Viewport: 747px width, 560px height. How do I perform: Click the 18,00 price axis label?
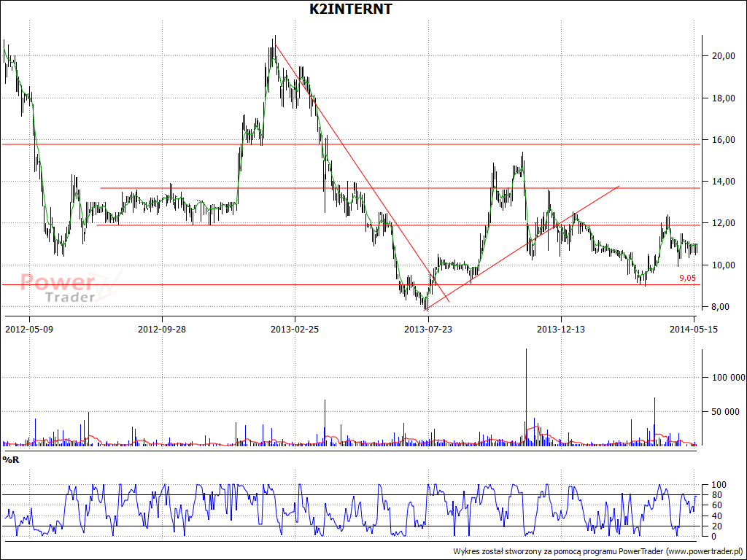coord(723,98)
